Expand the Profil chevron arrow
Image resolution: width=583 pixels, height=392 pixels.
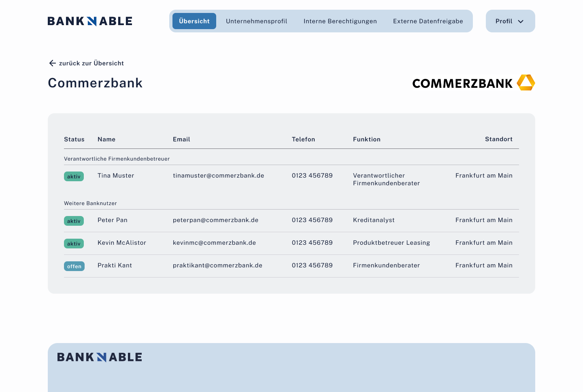point(521,21)
